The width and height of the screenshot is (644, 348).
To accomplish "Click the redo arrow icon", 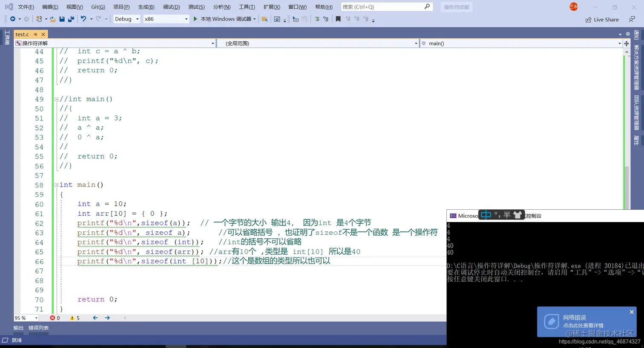I will 98,19.
